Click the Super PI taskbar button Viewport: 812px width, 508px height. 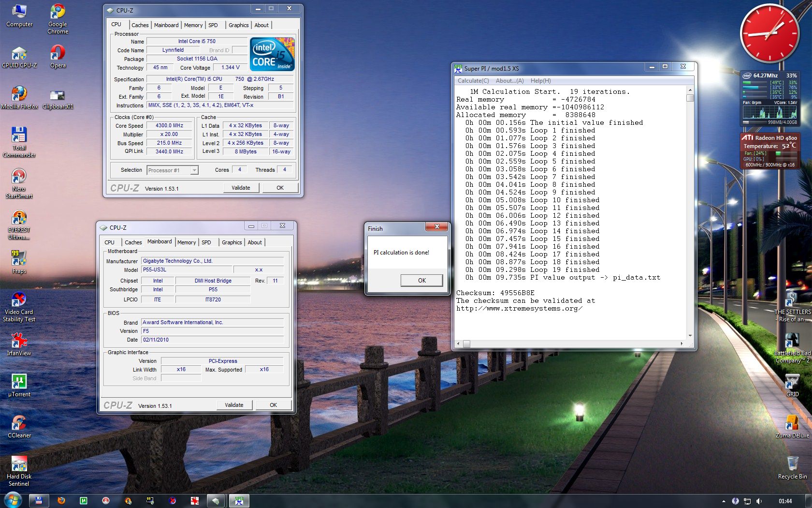[x=239, y=501]
